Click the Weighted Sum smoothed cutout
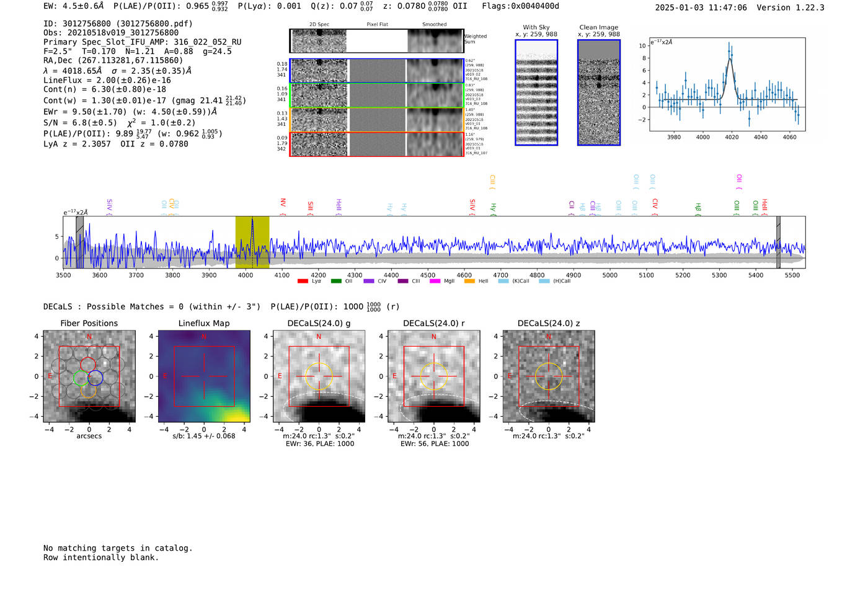This screenshot has width=868, height=591. pos(435,41)
